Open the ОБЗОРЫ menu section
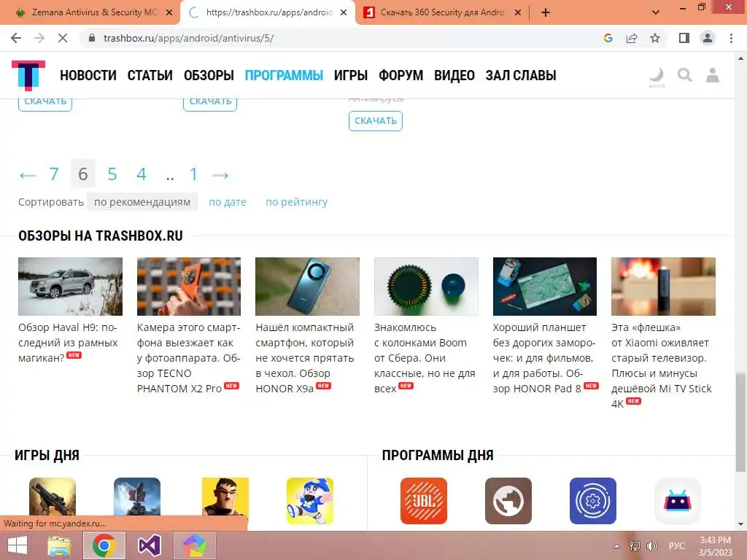 click(x=209, y=75)
